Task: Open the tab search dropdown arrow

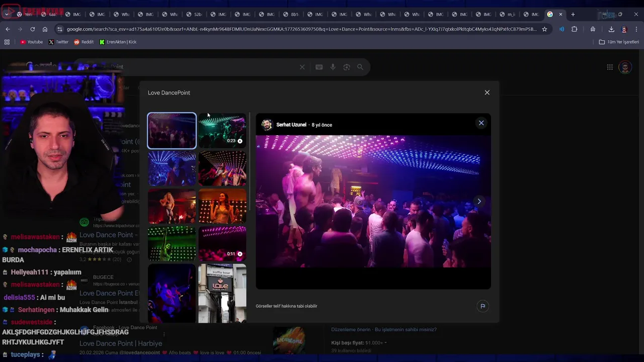Action: [x=6, y=14]
